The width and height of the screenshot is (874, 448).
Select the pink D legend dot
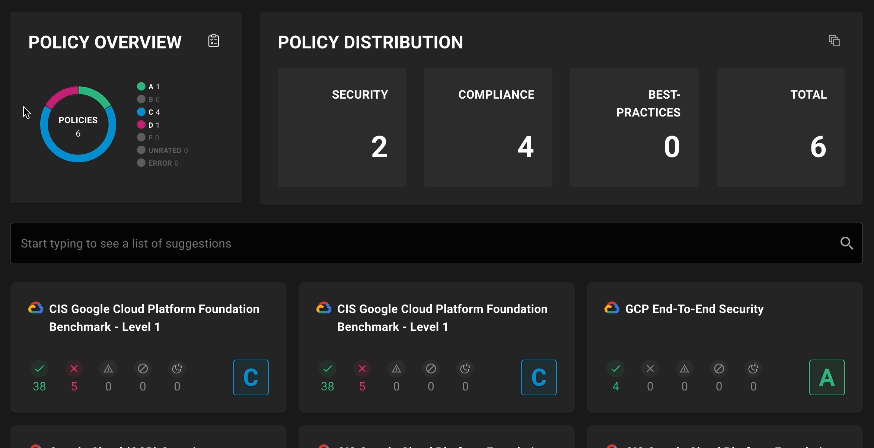(x=141, y=125)
